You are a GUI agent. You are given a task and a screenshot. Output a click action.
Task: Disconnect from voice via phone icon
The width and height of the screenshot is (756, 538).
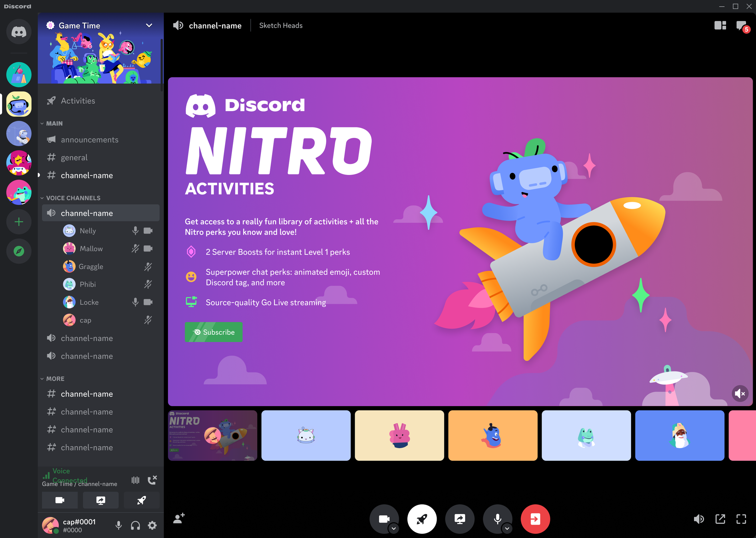click(x=152, y=480)
